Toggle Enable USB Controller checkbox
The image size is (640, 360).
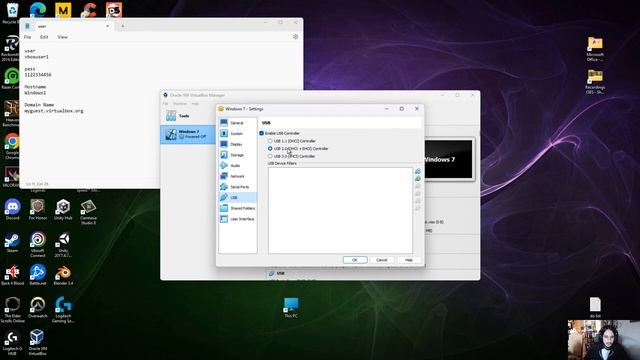click(262, 133)
